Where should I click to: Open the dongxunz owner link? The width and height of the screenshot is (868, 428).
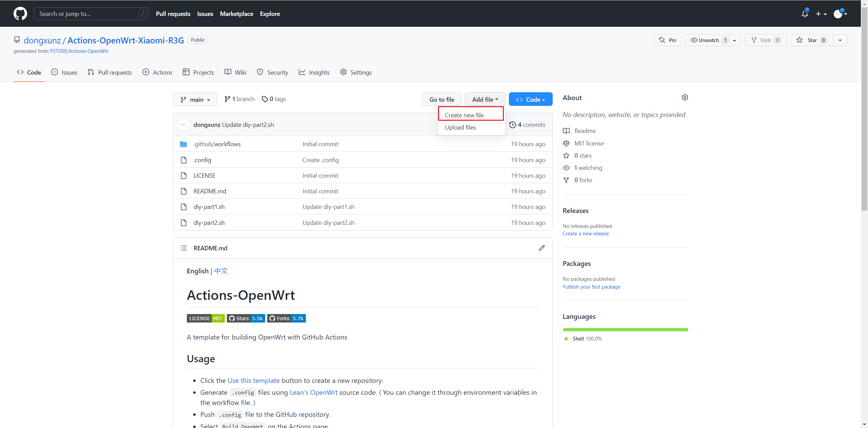[x=42, y=40]
